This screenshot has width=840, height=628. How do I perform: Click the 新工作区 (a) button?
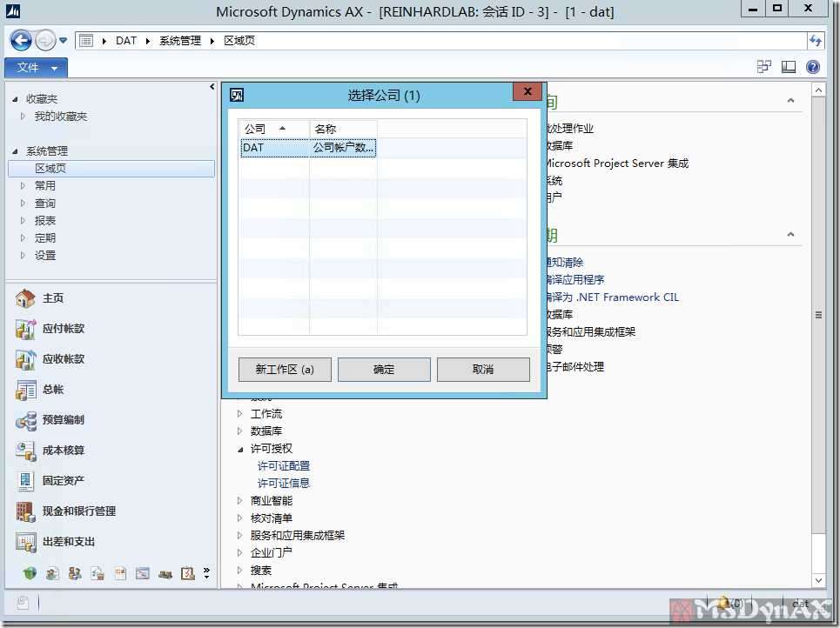[285, 370]
